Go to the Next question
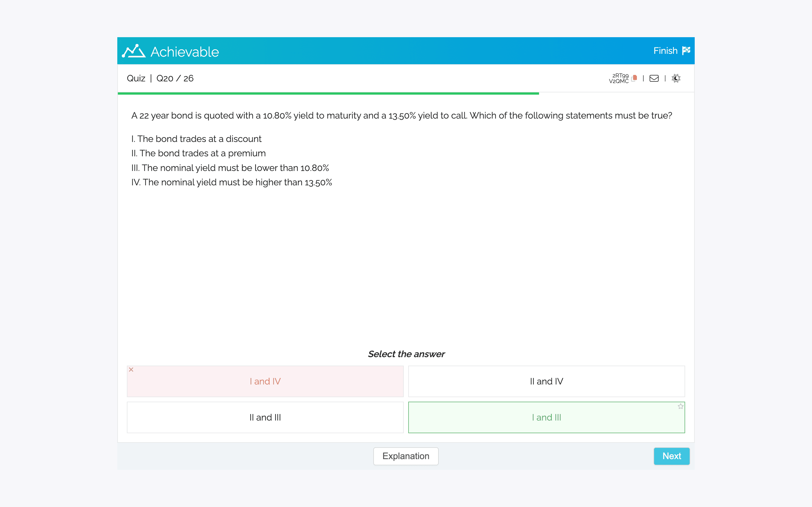 (671, 456)
